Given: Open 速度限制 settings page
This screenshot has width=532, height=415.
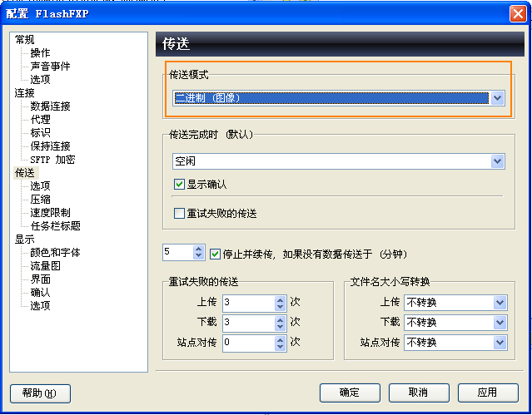Looking at the screenshot, I should pyautogui.click(x=50, y=213).
